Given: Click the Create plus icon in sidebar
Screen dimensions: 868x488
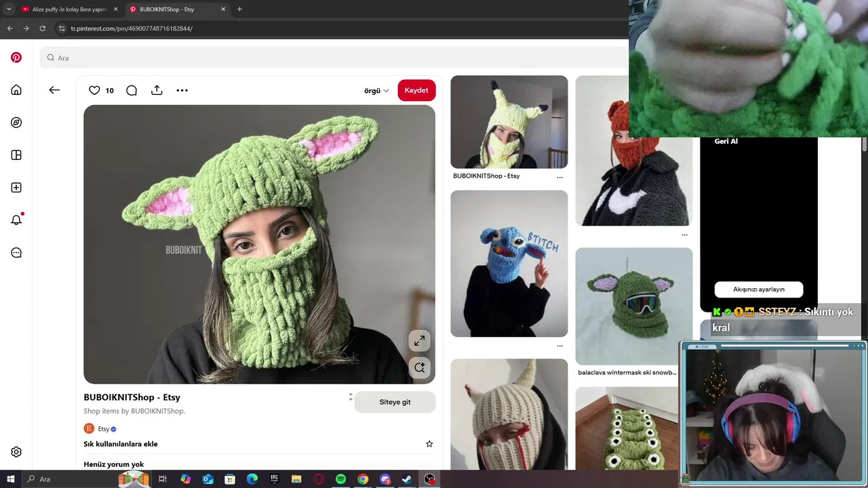Looking at the screenshot, I should (16, 188).
